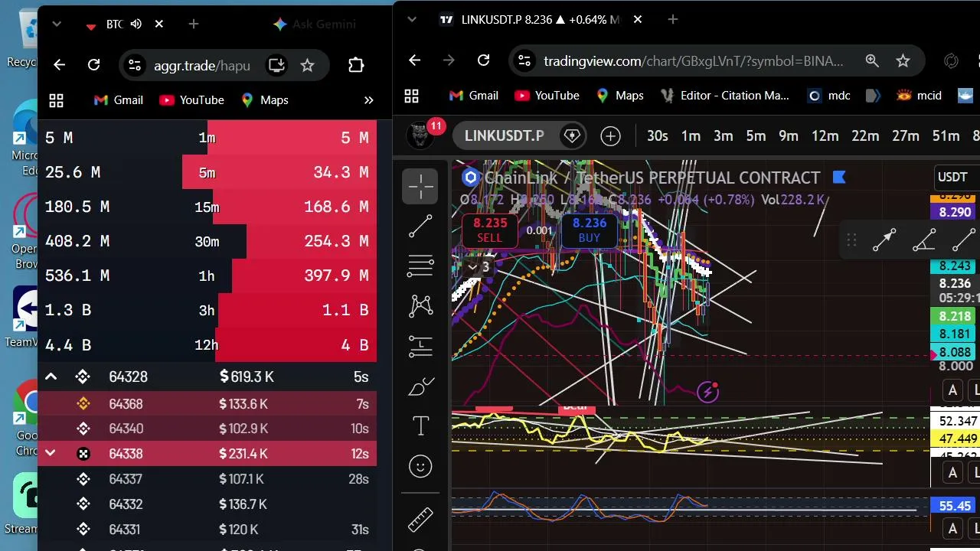The image size is (980, 551).
Task: Open the LINKUSDT.P symbol search
Action: point(504,136)
